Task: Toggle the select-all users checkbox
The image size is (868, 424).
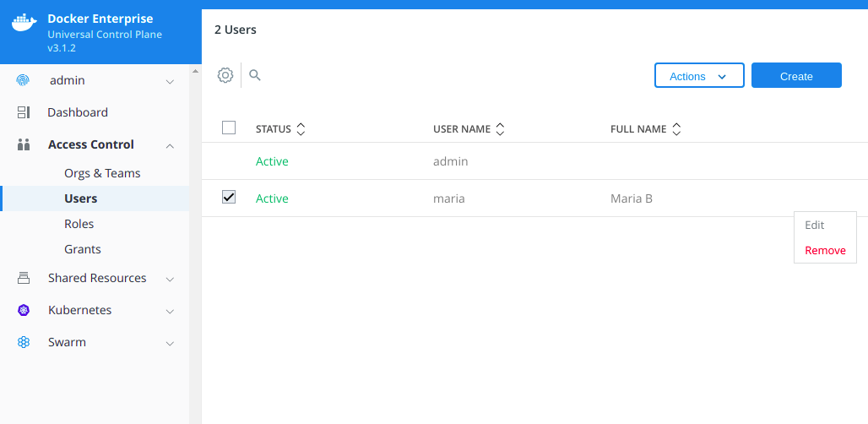Action: 229,128
